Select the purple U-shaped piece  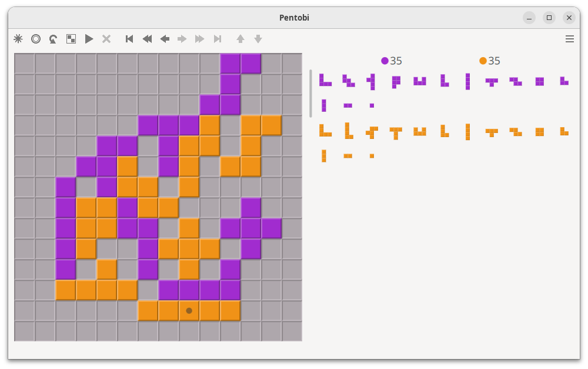coord(419,81)
